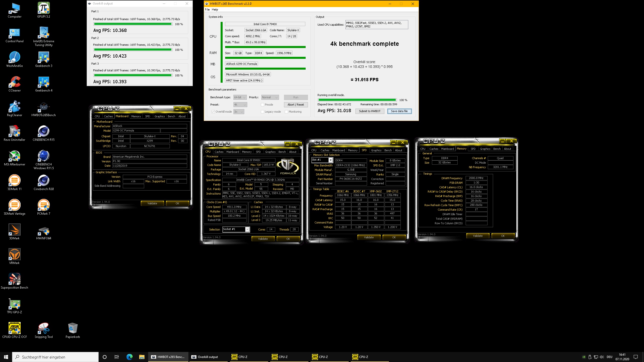Open the RegCleaner desktop icon
The width and height of the screenshot is (644, 362).
click(14, 109)
